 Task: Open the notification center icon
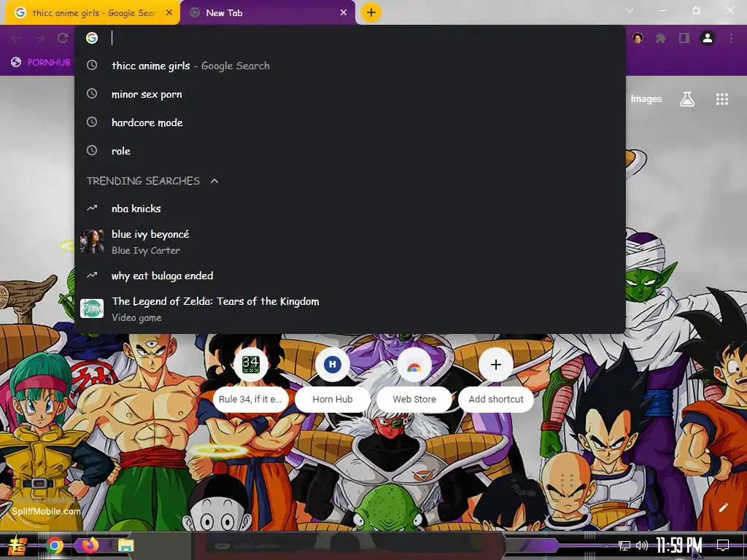(723, 545)
